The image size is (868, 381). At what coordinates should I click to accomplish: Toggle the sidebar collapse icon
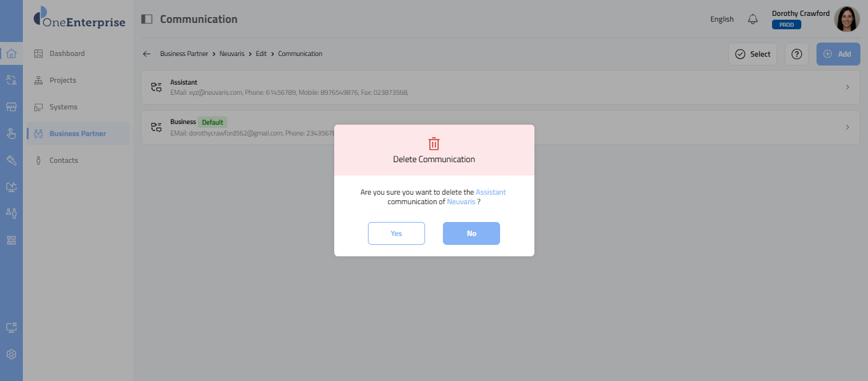click(147, 19)
